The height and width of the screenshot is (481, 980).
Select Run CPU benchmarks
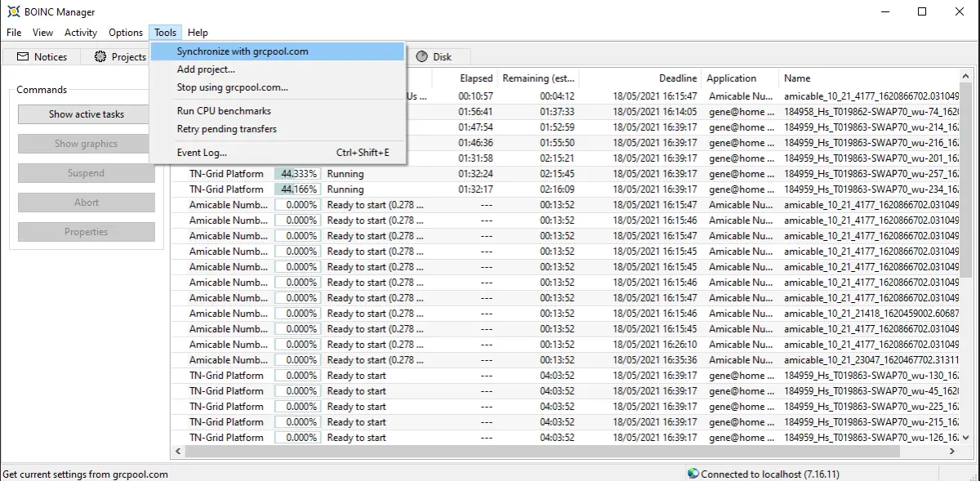(x=278, y=111)
